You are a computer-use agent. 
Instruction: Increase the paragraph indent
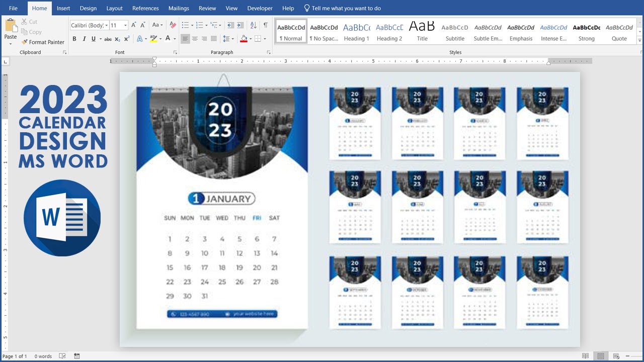pyautogui.click(x=240, y=25)
